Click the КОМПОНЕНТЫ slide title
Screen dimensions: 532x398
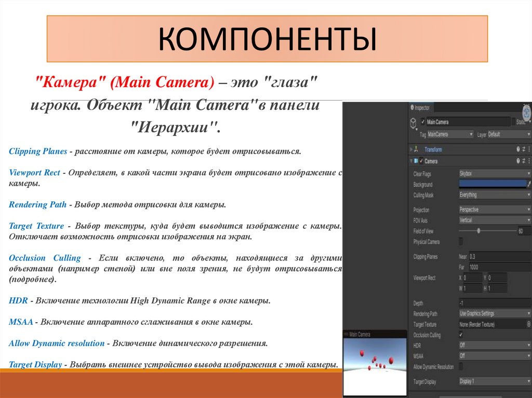tap(268, 38)
